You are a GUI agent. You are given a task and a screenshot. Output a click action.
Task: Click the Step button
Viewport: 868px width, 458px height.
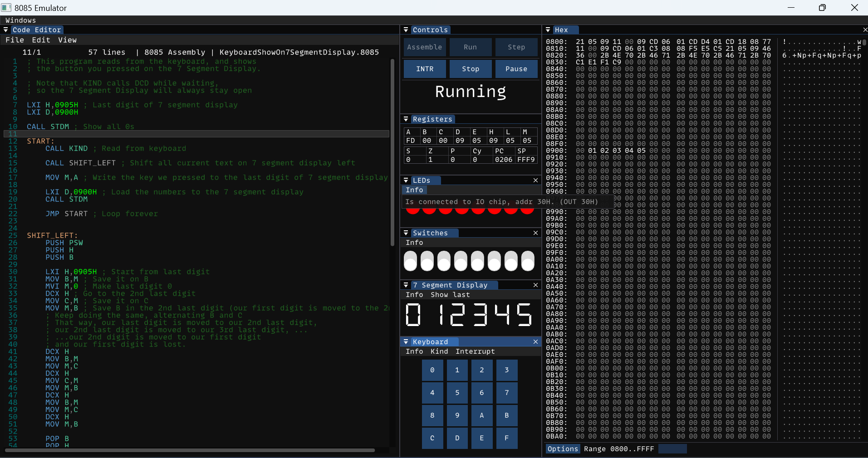click(516, 47)
